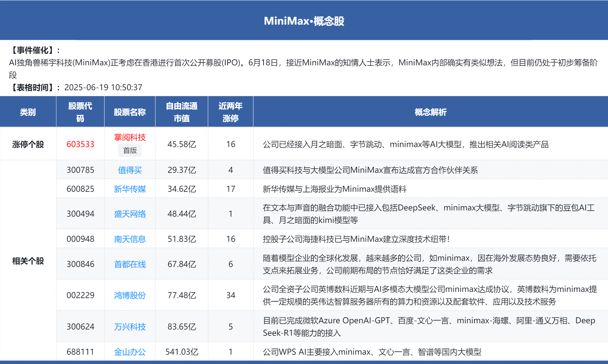Click the limit-up count 6 for 首都在线
This screenshot has width=608, height=364.
231,264
